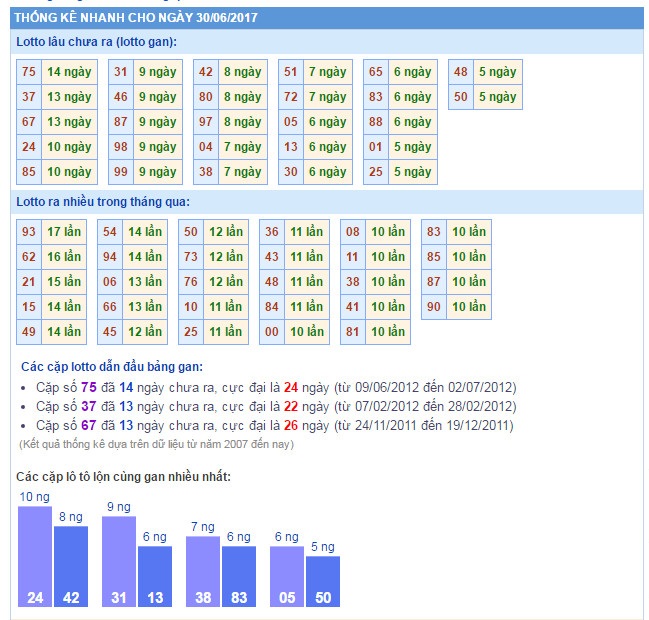Viewport: 649px width, 620px height.
Task: Select lotto number 67 in gan table
Action: click(x=29, y=122)
